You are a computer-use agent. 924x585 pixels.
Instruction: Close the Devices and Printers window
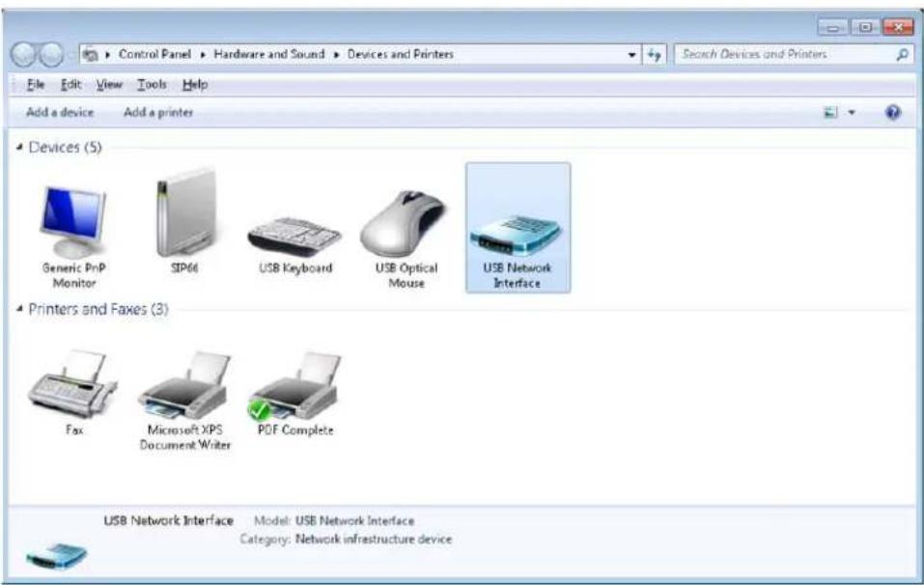coord(899,27)
